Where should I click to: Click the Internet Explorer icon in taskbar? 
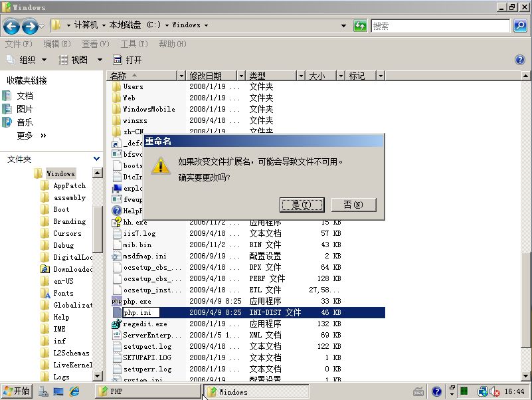click(74, 391)
